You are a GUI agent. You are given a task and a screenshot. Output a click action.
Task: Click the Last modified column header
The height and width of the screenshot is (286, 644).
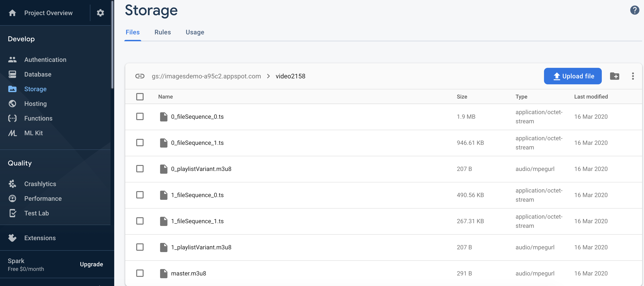point(591,97)
